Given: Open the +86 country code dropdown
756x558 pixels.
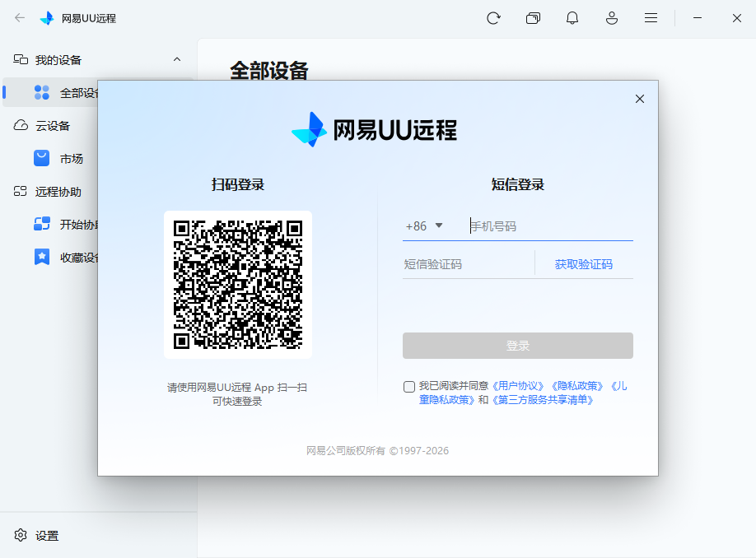Looking at the screenshot, I should pyautogui.click(x=424, y=226).
